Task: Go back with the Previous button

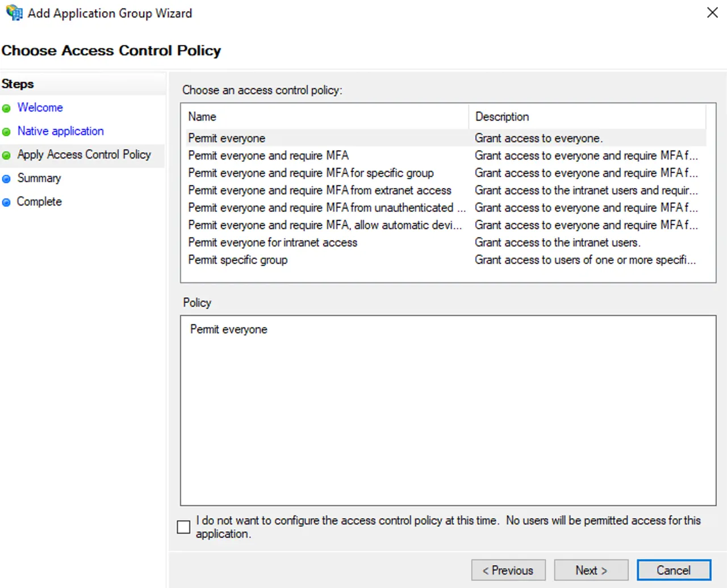Action: point(508,570)
